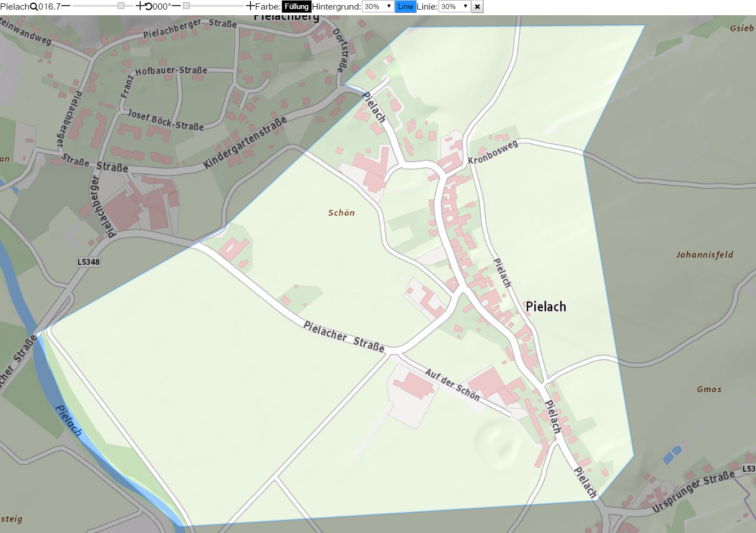Screen dimensions: 756x533
Task: Click the rotation slider handle
Action: 186,6
